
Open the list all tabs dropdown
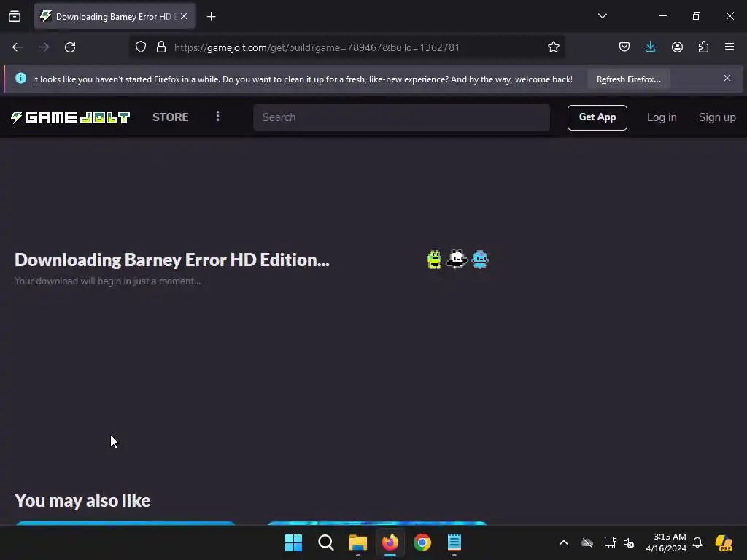(602, 16)
